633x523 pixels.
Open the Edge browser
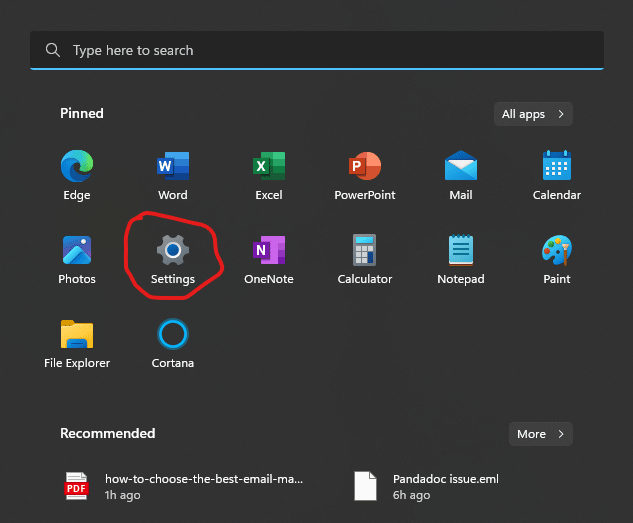(x=77, y=174)
